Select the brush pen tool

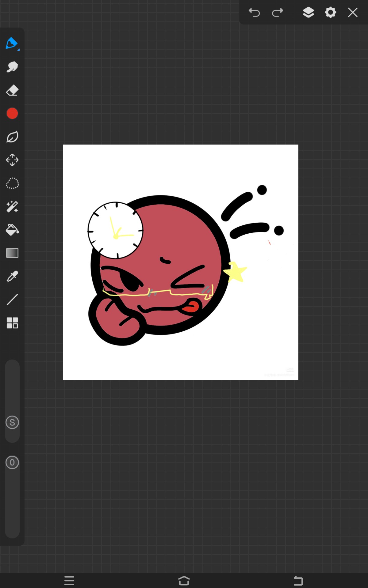(x=12, y=43)
